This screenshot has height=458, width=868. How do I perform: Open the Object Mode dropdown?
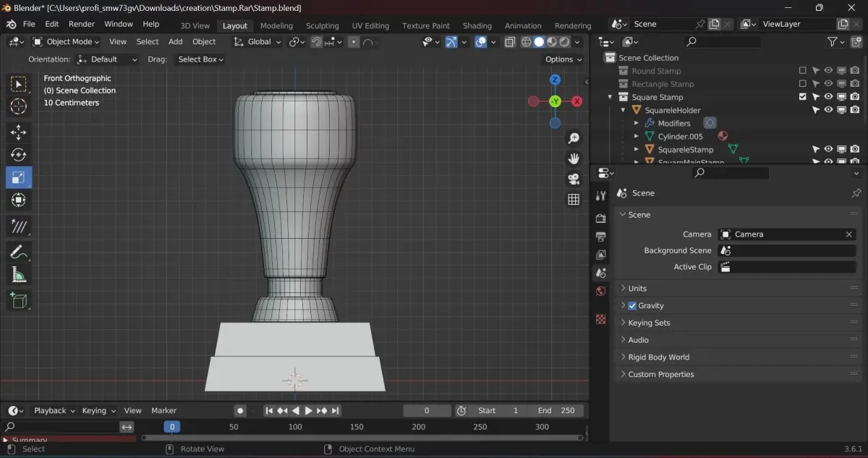click(66, 42)
